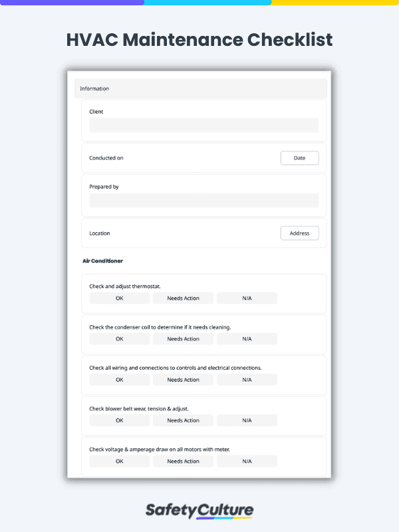Open the Date picker for Conducted on
Image resolution: width=399 pixels, height=532 pixels.
(299, 158)
